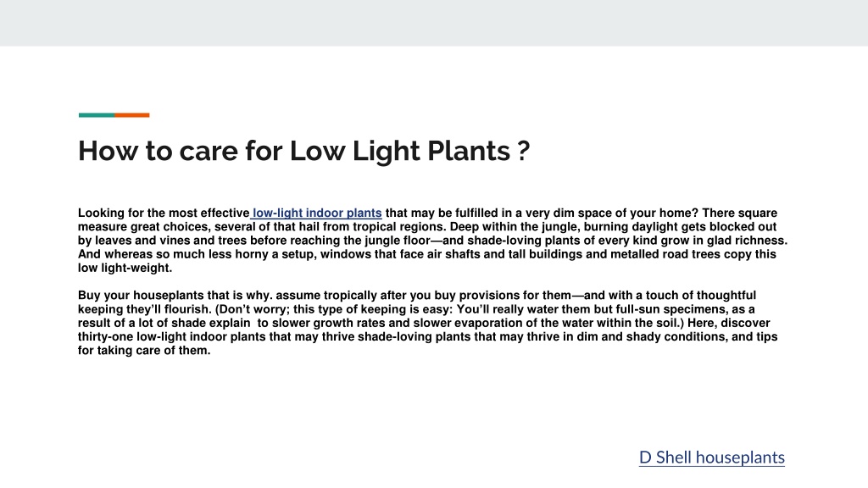Click the gray header band of the slide
868x488 pixels.
coord(434,23)
